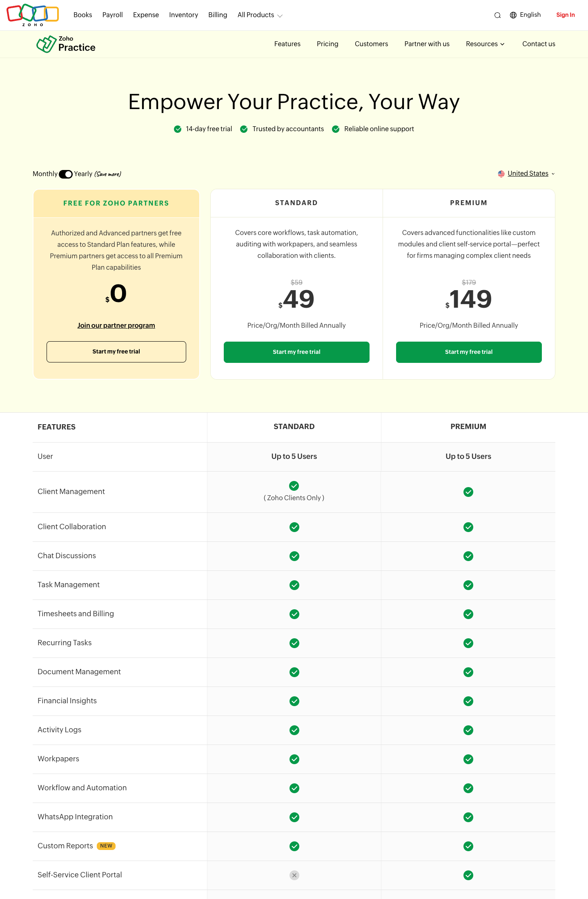Click Premium checkmark for Document Management

coord(468,672)
